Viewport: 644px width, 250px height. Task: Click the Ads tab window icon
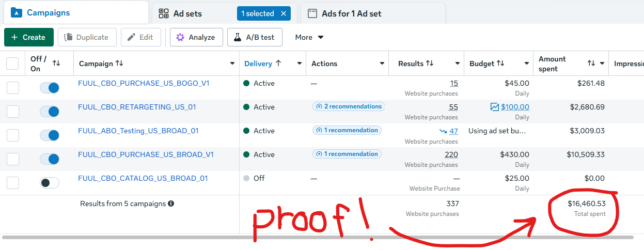[312, 14]
